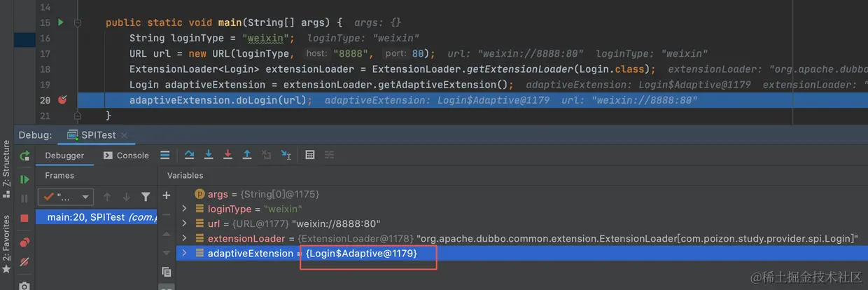Screen dimensions: 868x290
Task: Open the Structure tool window tab
Action: (6, 170)
